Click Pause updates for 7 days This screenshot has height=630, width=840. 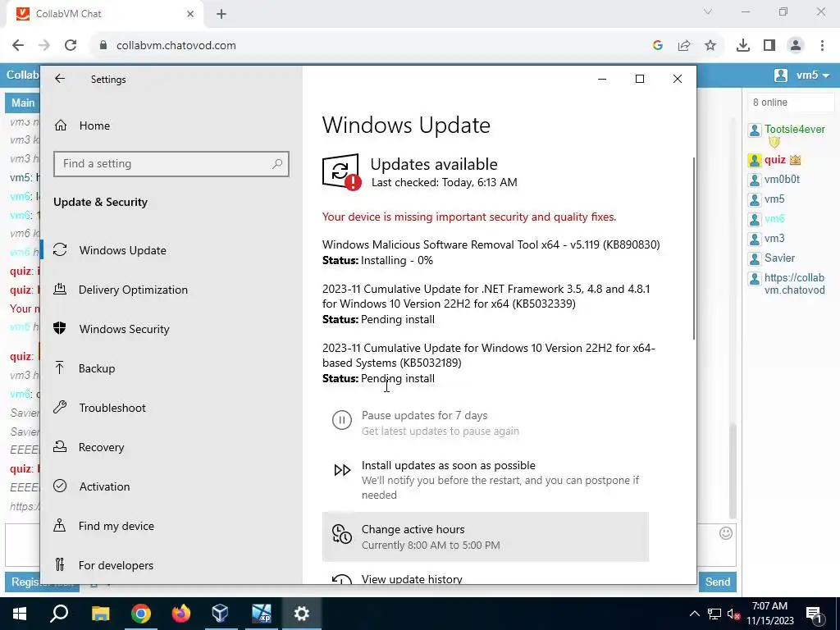424,422
